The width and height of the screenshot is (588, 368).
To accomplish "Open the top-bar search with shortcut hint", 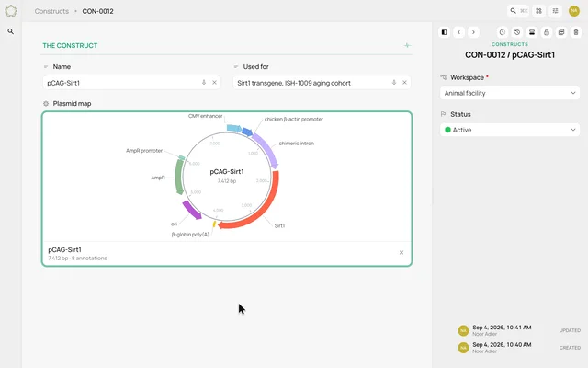I will click(518, 11).
